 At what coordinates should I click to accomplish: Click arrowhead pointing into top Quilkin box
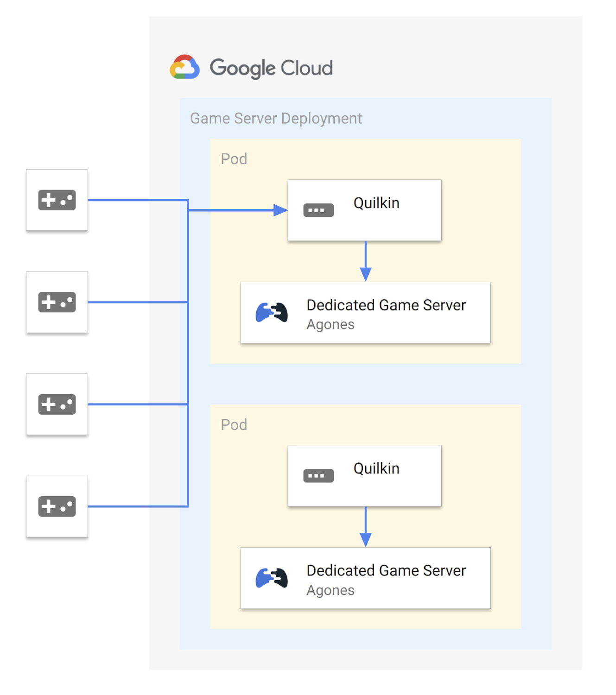coord(280,210)
